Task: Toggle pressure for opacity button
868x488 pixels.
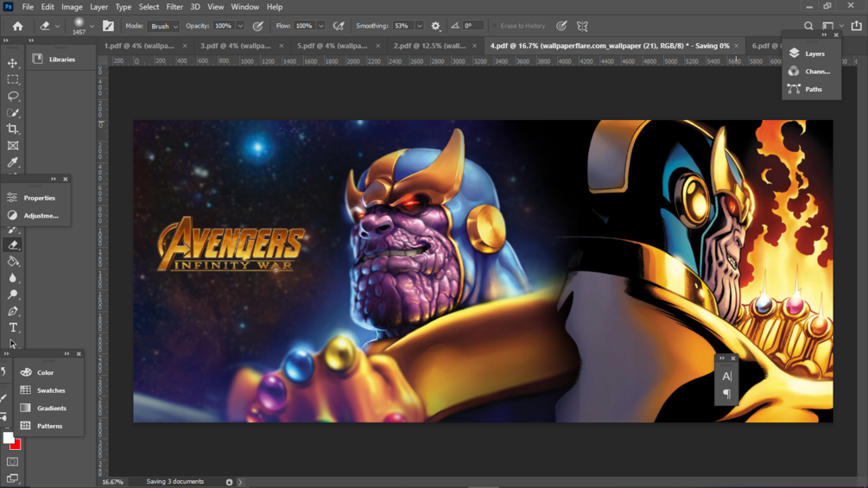Action: click(258, 26)
